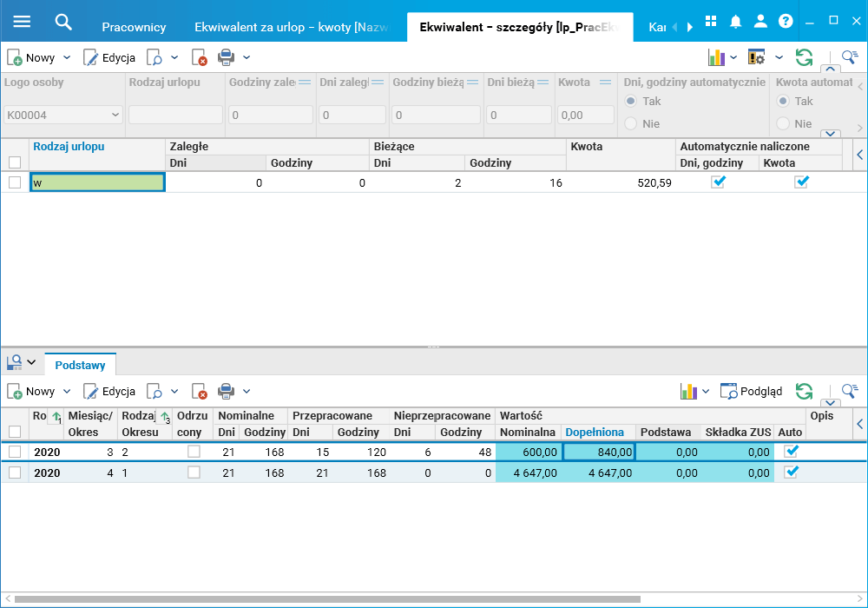Toggle Odrzucony checkbox for month 4 row

coord(194,473)
